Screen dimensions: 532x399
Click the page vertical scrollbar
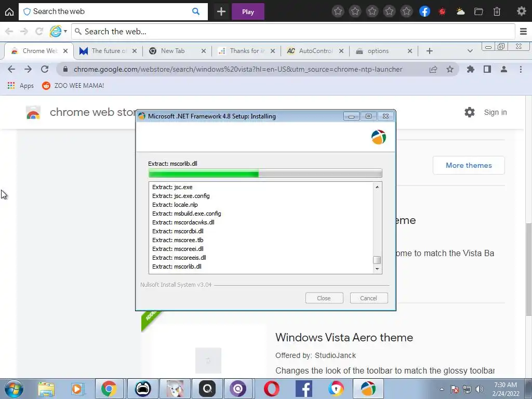[528, 270]
